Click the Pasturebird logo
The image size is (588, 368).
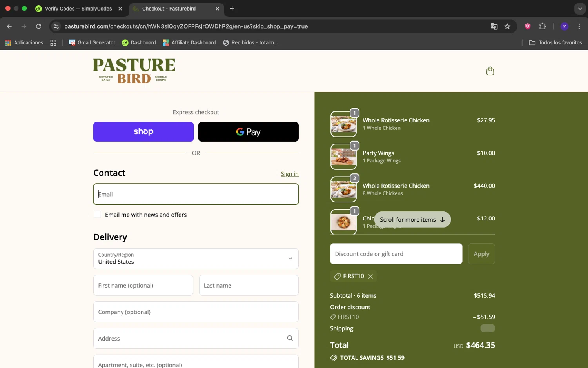134,71
